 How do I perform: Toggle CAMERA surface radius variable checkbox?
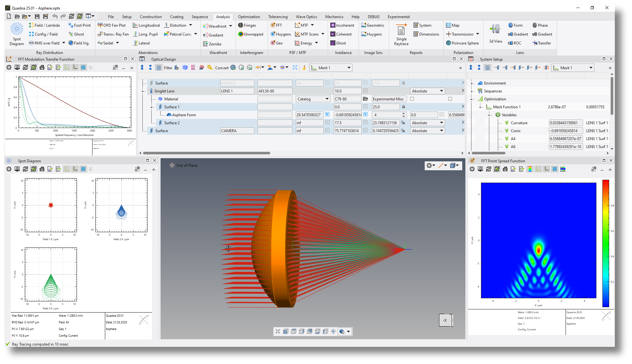pos(327,130)
